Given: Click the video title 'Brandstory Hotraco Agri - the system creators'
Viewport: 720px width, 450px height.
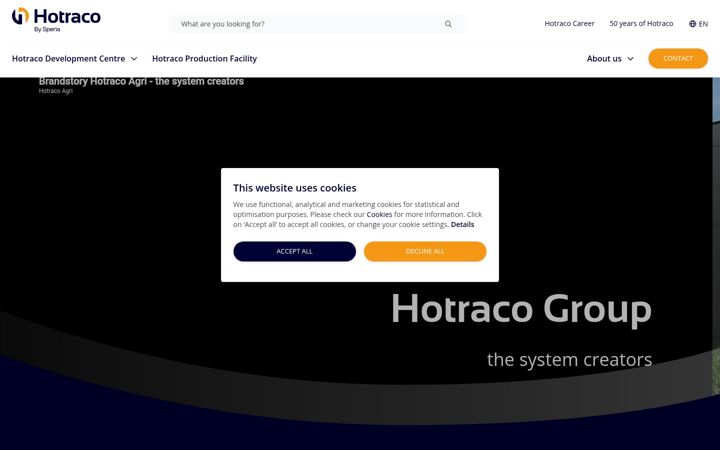Looking at the screenshot, I should tap(141, 81).
